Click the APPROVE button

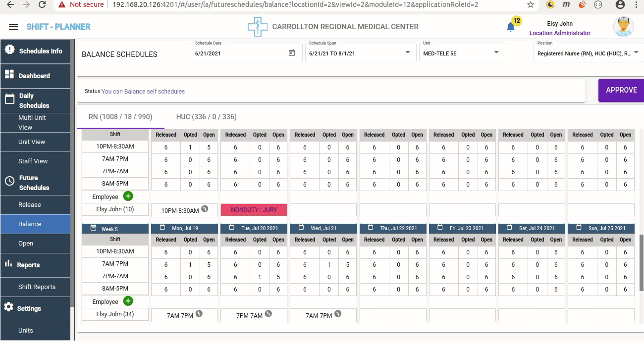coord(621,90)
